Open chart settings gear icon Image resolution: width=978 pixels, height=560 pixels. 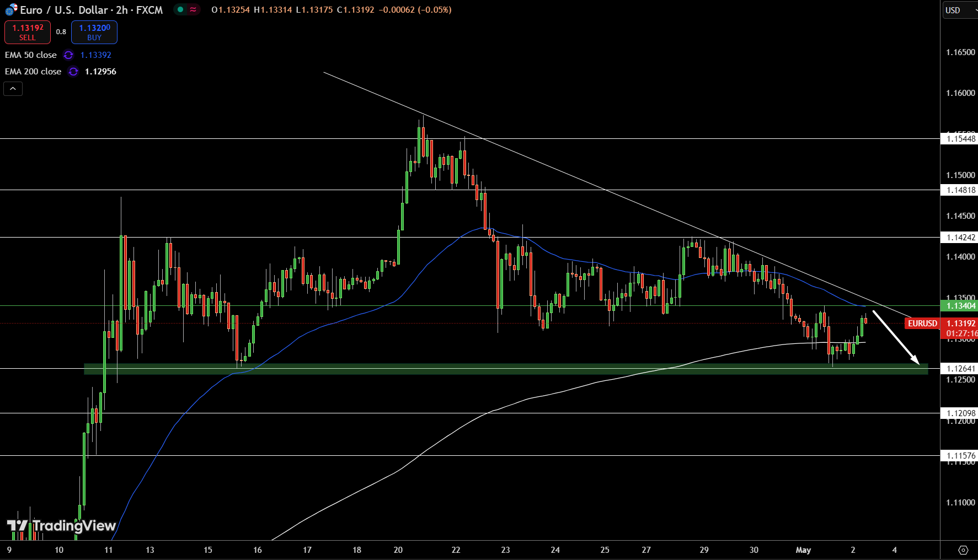click(963, 550)
